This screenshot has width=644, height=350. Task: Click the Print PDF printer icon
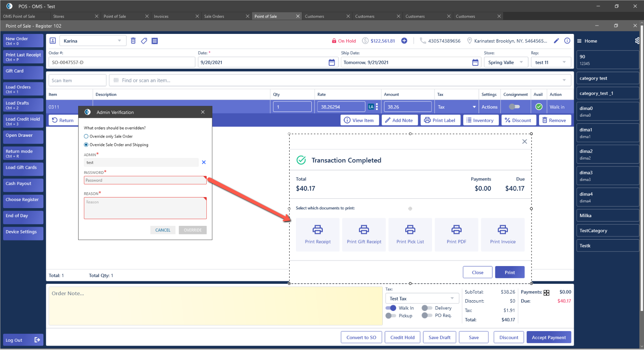457,229
